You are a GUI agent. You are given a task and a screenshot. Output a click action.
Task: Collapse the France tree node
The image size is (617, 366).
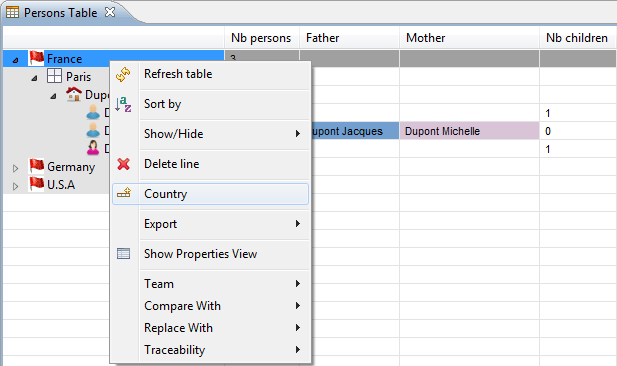15,60
